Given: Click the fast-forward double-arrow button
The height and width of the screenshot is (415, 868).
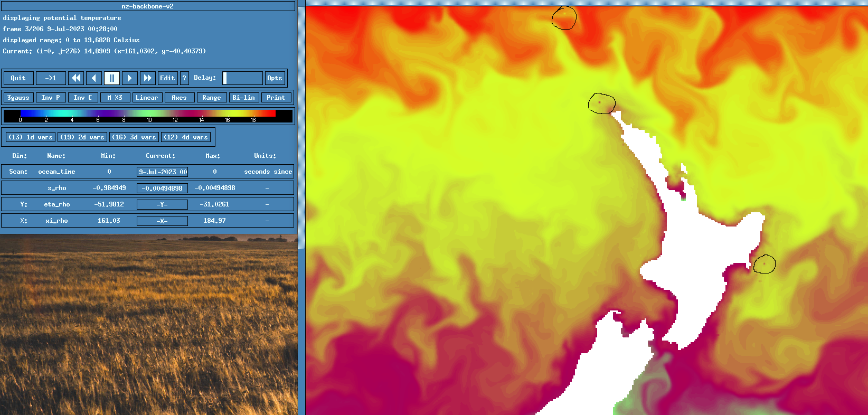Looking at the screenshot, I should pyautogui.click(x=147, y=78).
